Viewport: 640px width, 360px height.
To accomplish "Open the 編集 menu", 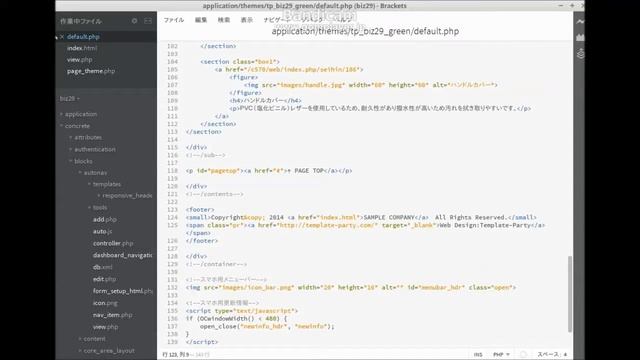I will [x=201, y=20].
